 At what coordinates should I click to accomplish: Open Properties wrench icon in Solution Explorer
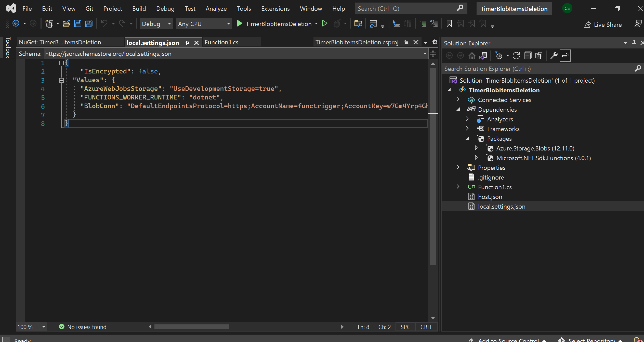pos(554,56)
